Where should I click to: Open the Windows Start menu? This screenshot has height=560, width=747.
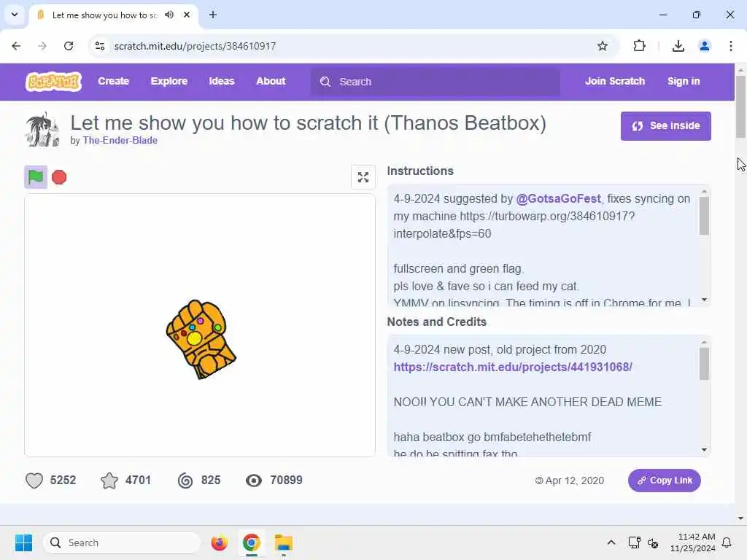(x=23, y=542)
